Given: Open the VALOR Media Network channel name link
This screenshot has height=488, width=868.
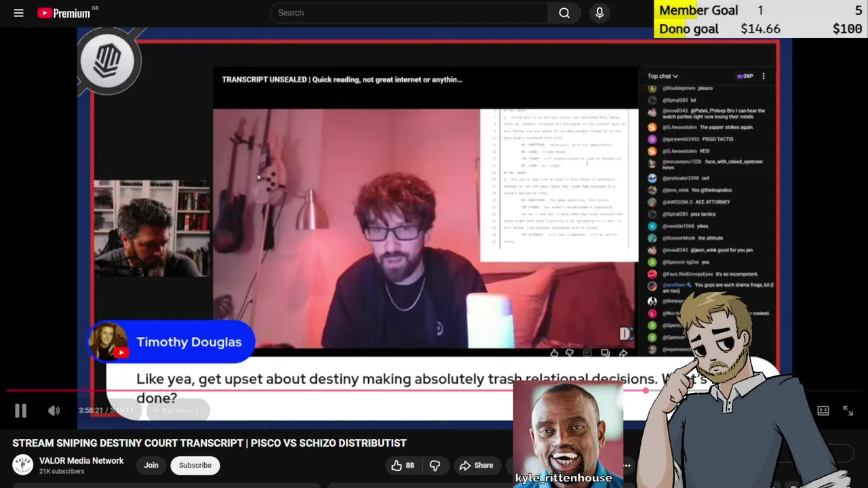Looking at the screenshot, I should point(81,460).
